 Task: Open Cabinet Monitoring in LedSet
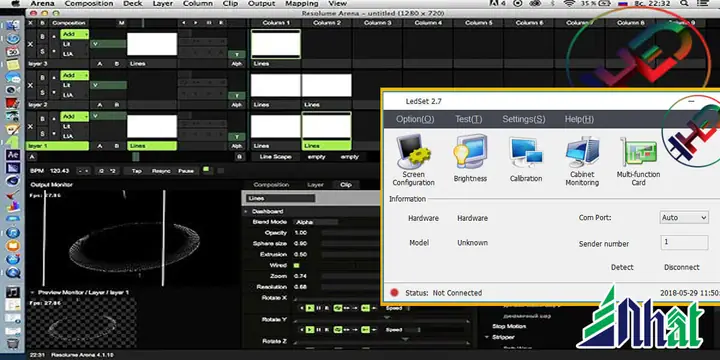pyautogui.click(x=582, y=161)
